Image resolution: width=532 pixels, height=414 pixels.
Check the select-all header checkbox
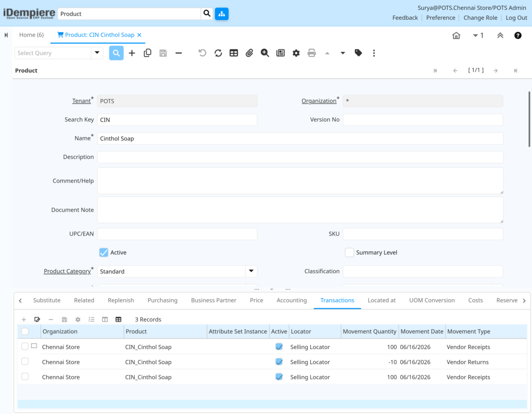(25, 331)
